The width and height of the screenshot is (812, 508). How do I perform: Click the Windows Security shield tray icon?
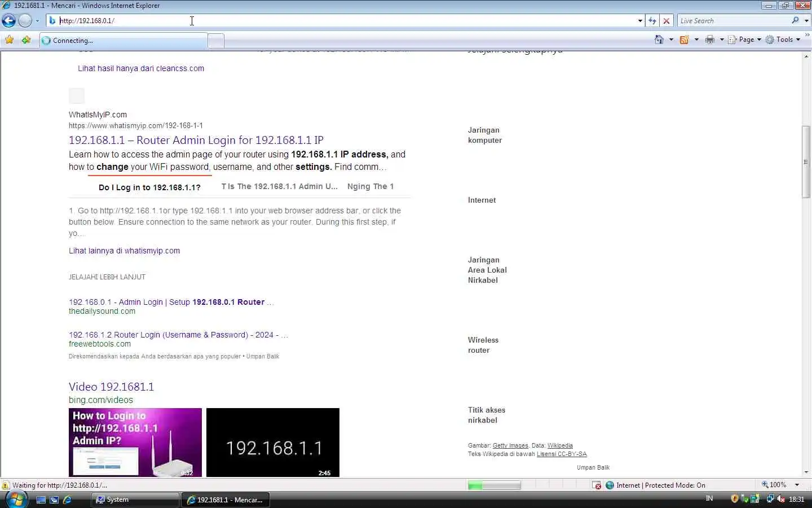[x=735, y=499]
